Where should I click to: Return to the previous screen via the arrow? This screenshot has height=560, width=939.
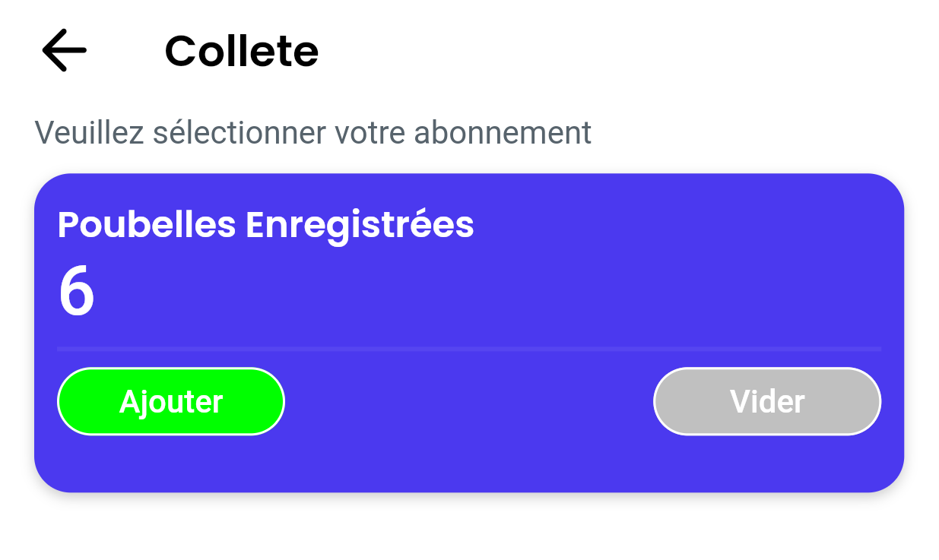tap(64, 51)
